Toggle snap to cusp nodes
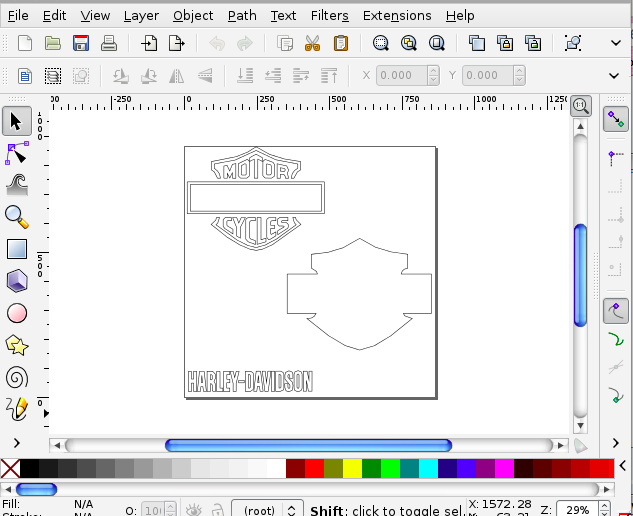The image size is (633, 516). 616,395
